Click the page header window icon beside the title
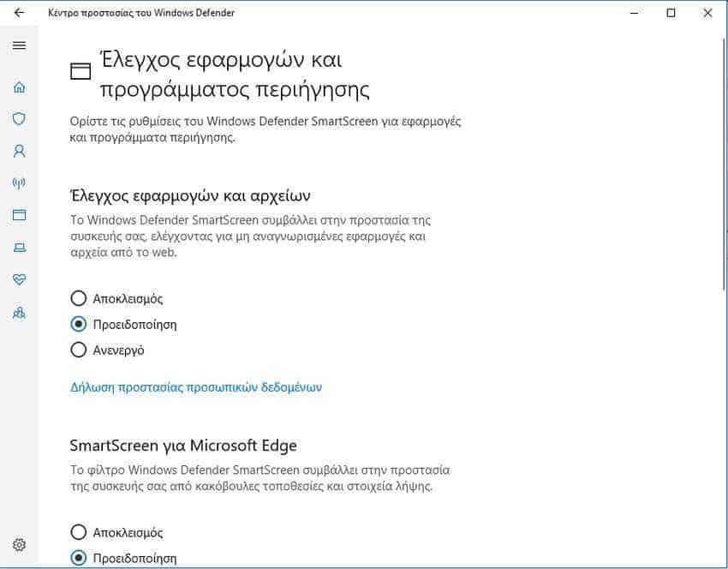This screenshot has height=569, width=728. point(81,71)
